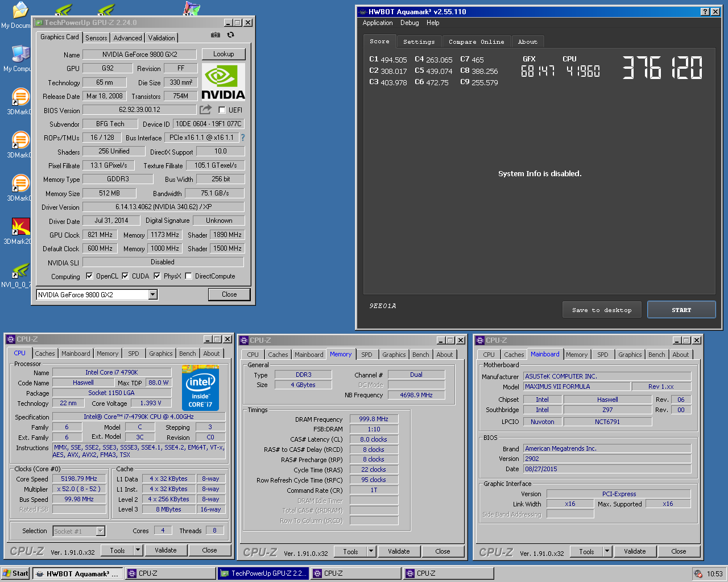Click the BIOS Version field 62.92.39.00.12
The image size is (728, 582).
(x=140, y=110)
